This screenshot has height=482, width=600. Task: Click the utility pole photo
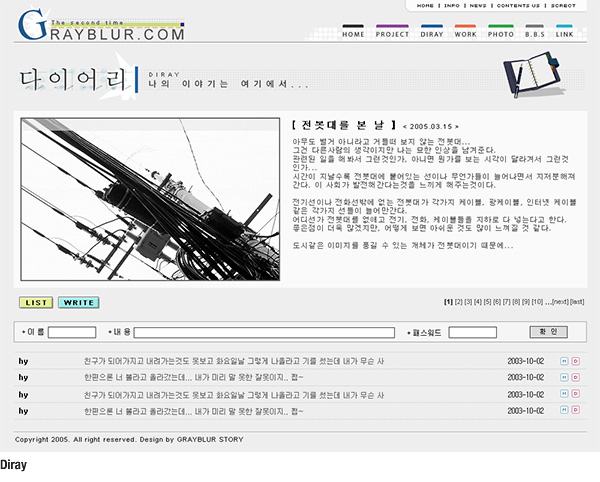(x=150, y=199)
